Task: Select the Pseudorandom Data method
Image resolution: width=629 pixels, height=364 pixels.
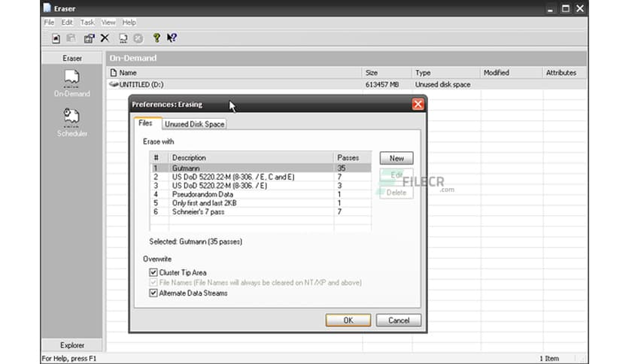Action: coord(261,195)
